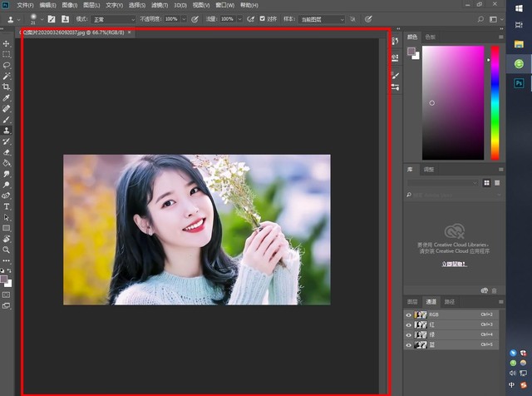
Task: Click the 立即获取 link
Action: point(453,263)
